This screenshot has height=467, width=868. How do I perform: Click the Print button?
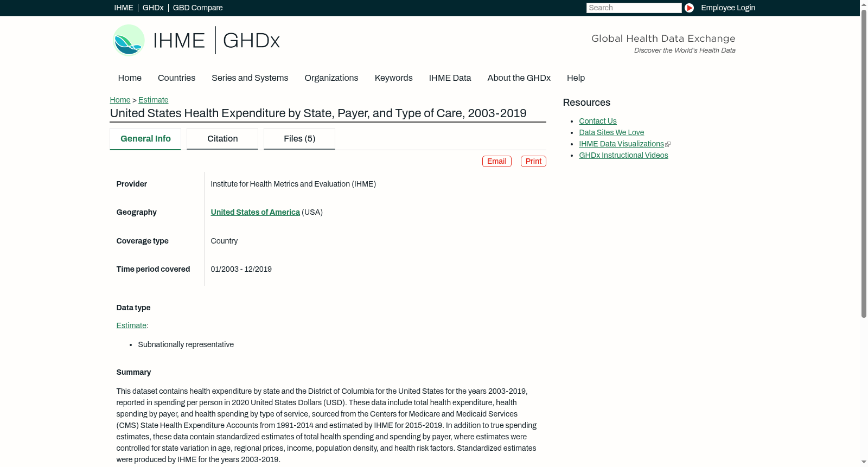click(533, 162)
